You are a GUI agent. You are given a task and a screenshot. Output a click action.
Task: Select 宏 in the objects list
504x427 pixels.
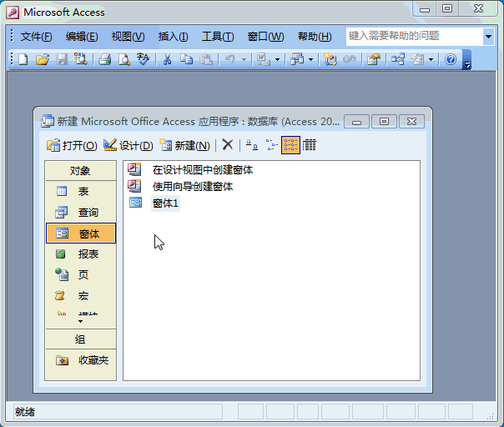tap(80, 296)
